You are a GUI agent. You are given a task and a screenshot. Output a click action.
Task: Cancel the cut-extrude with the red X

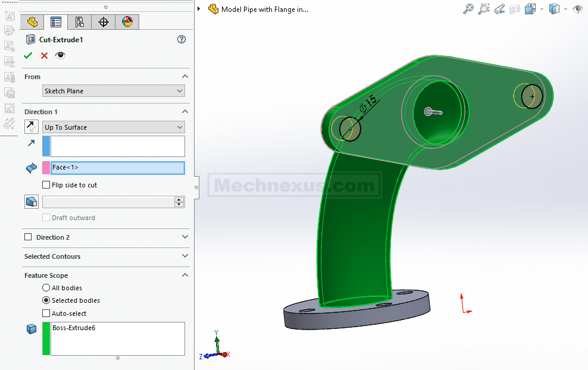[x=44, y=55]
